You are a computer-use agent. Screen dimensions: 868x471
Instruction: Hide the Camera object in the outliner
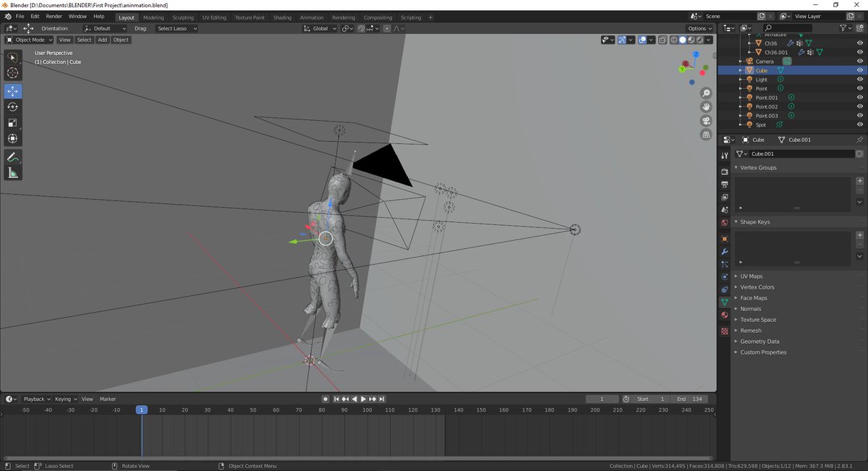tap(860, 61)
